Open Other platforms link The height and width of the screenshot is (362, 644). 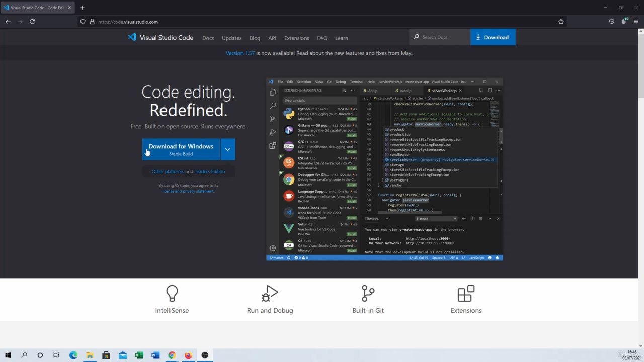168,171
